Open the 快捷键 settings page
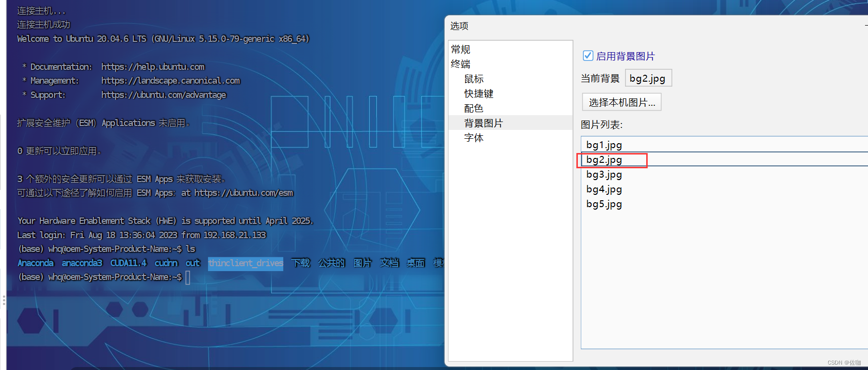Image resolution: width=868 pixels, height=370 pixels. coord(479,93)
